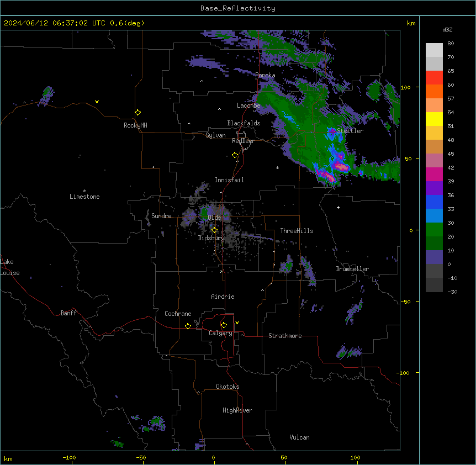This screenshot has height=465, width=476.
Task: Select the Sundre label
Action: pos(161,216)
